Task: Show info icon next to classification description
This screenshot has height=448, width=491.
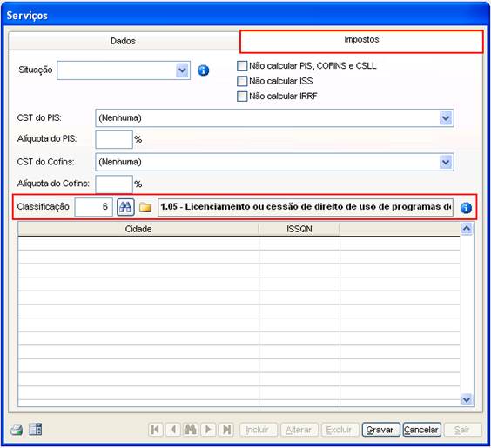Action: coord(466,208)
